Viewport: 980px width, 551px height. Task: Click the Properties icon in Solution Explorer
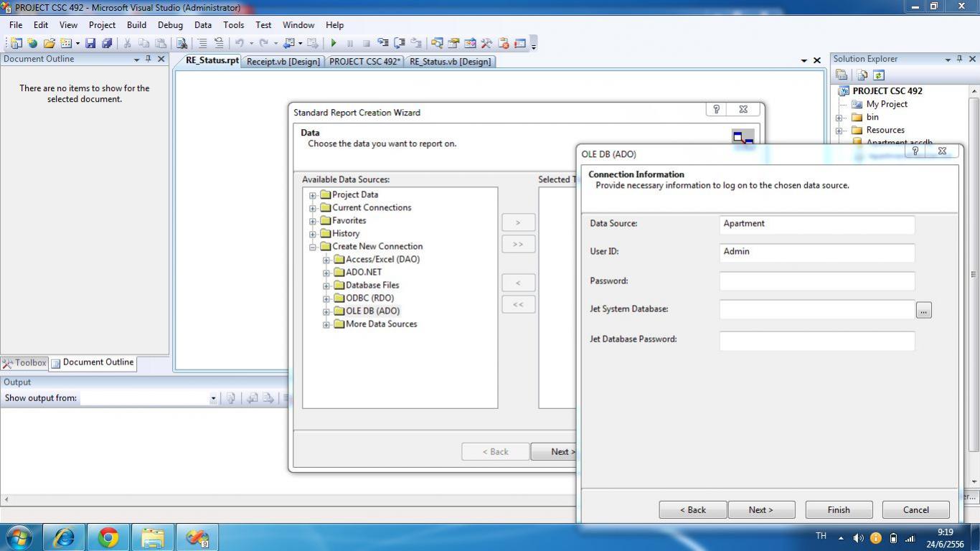pos(842,75)
